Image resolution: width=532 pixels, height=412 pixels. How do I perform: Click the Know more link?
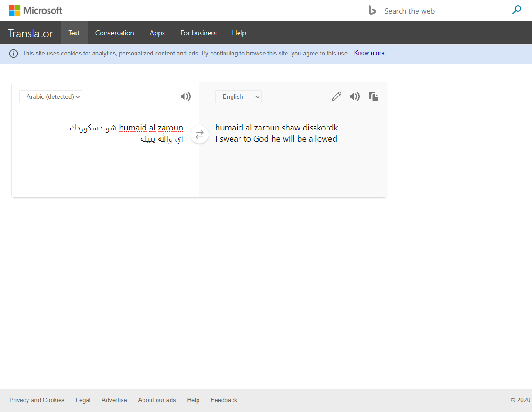click(369, 53)
